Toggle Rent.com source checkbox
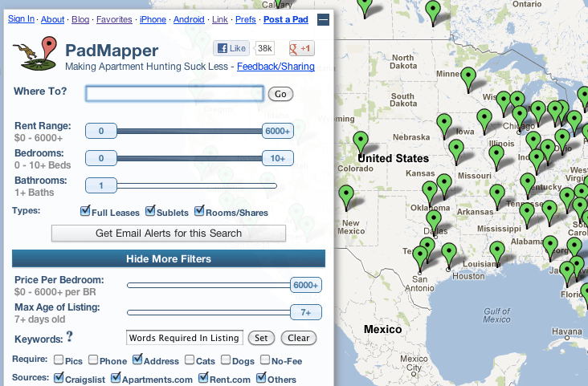Viewport: 588px width, 386px height. pos(203,377)
